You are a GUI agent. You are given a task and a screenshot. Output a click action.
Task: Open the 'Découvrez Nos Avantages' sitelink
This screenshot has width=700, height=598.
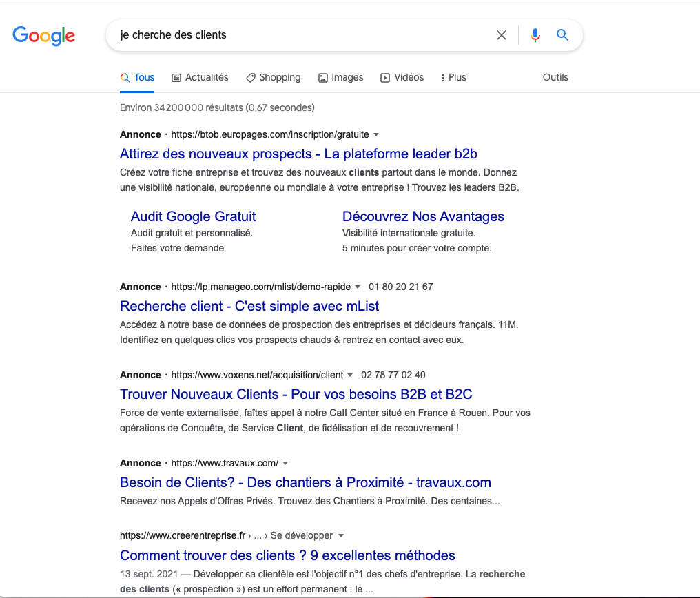click(423, 216)
